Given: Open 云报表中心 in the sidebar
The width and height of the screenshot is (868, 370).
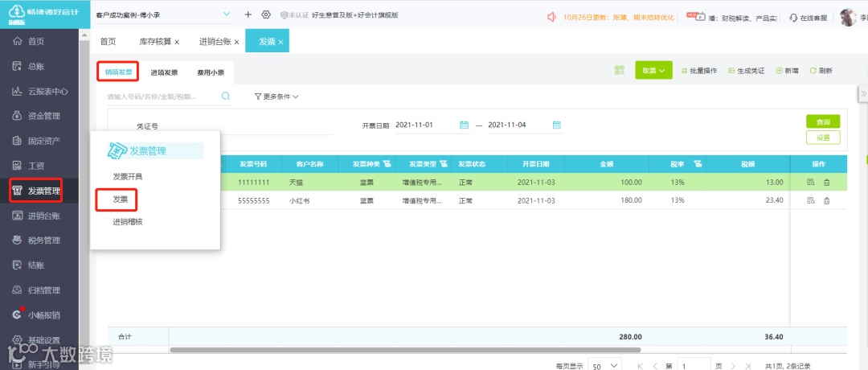Looking at the screenshot, I should 47,92.
